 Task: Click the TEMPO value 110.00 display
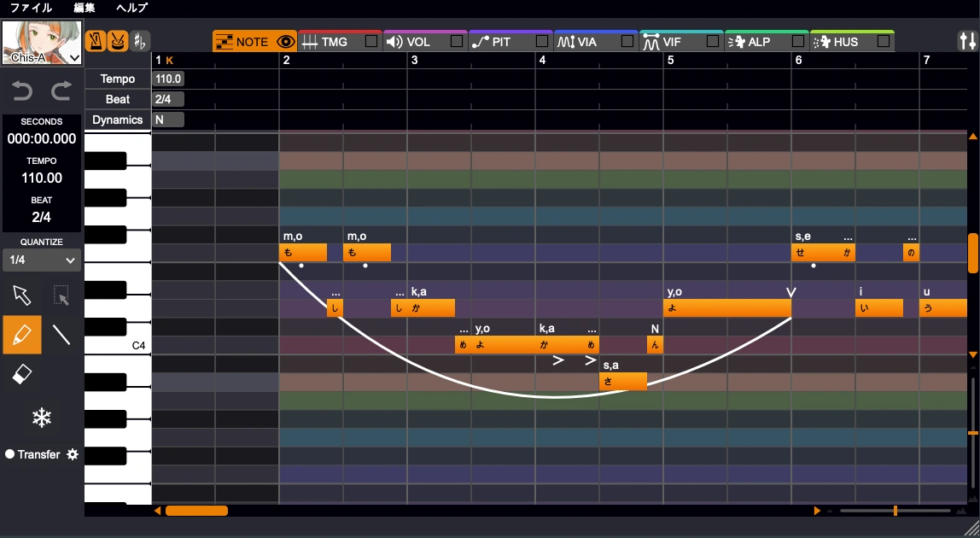coord(41,178)
